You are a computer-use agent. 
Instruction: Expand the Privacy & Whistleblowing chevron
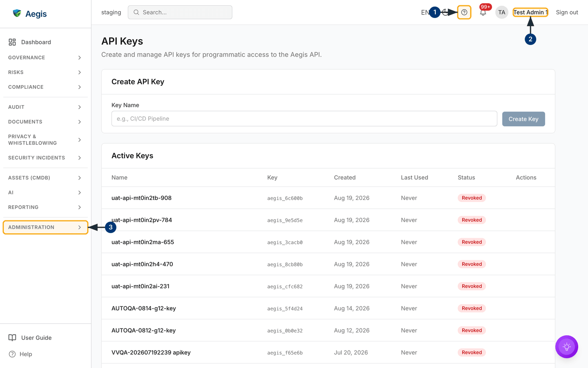(80, 140)
